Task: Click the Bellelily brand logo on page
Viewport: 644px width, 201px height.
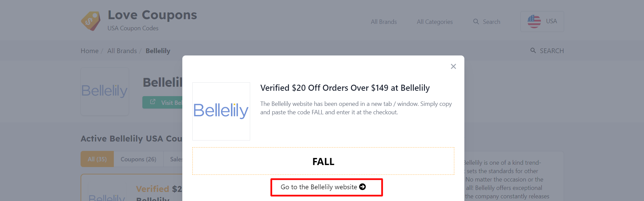Action: point(104,91)
